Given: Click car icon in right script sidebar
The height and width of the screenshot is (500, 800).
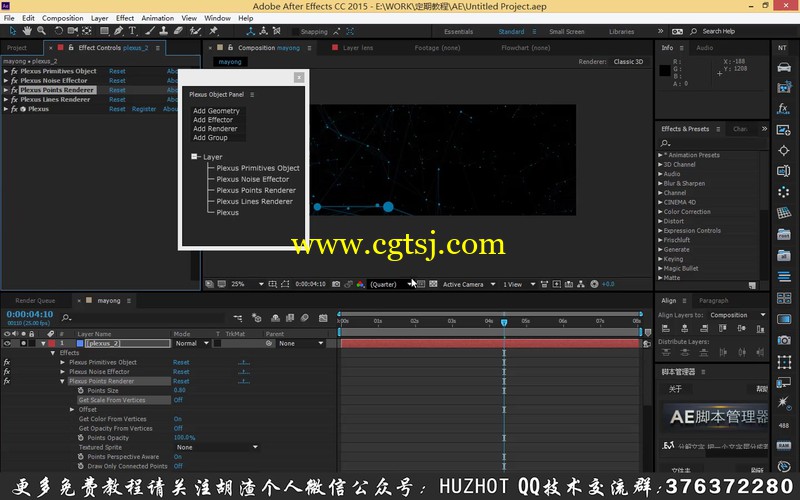Looking at the screenshot, I should pos(784,67).
